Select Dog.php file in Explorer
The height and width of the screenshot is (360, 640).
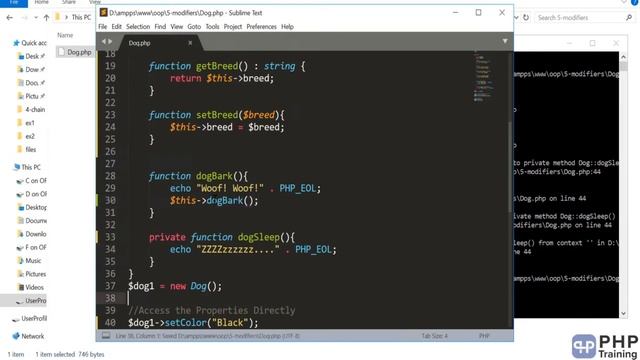coord(76,52)
